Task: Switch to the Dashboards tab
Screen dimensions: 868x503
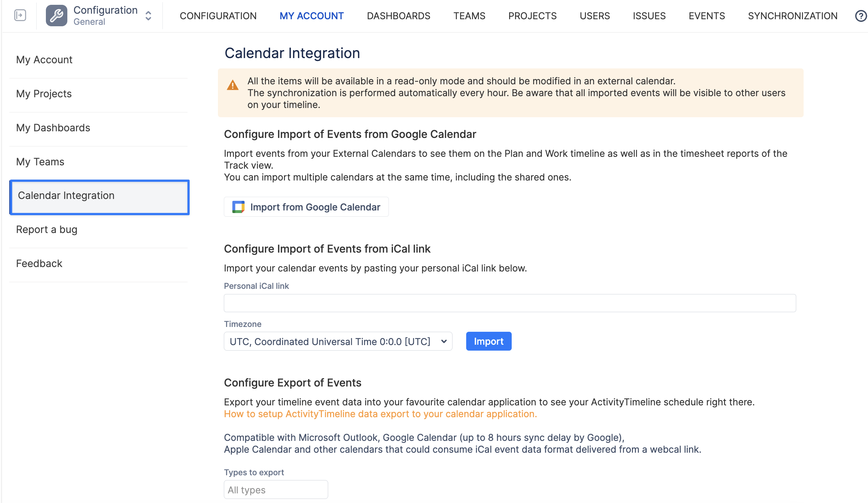Action: (x=398, y=16)
